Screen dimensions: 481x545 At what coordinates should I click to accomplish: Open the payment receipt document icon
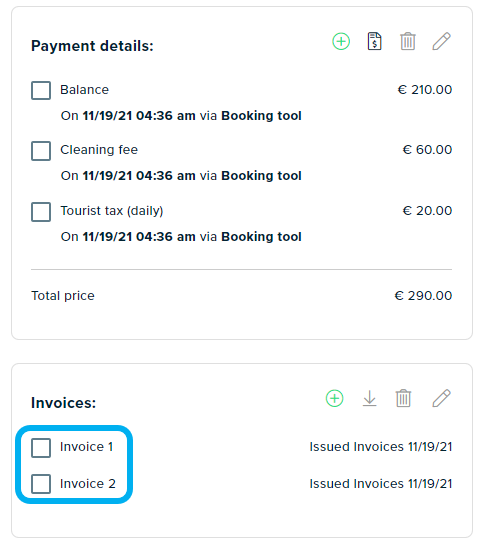374,41
